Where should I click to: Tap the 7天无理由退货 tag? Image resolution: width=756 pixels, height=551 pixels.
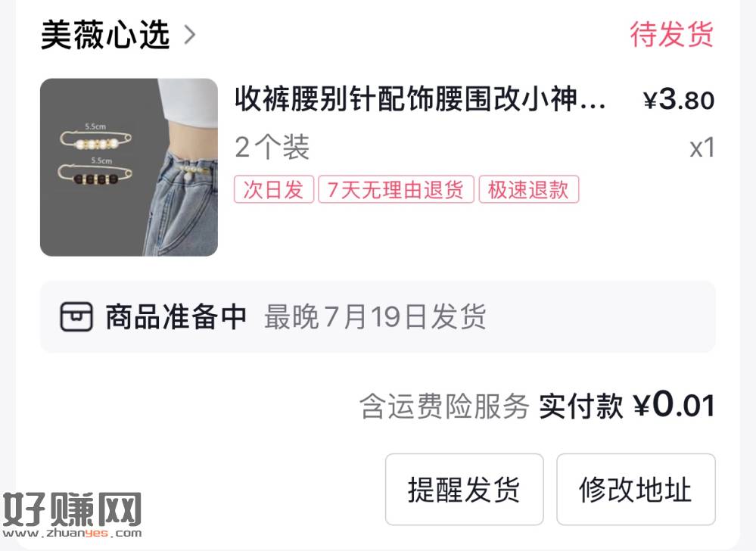[396, 189]
